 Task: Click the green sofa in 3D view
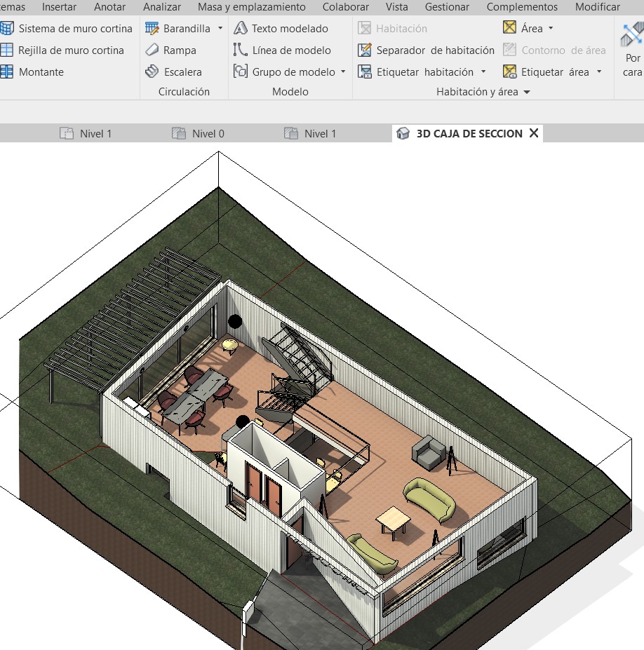[x=429, y=499]
